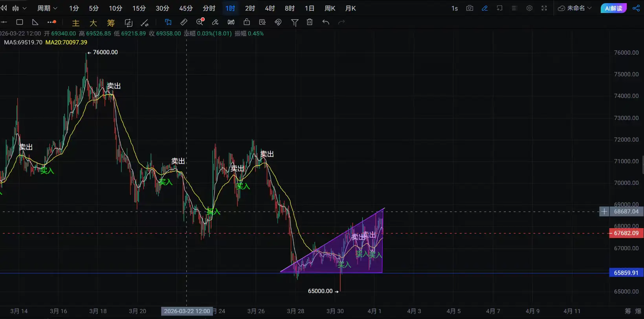Click the 2026-03-22 12:00 time axis label
This screenshot has height=319, width=644.
click(x=187, y=311)
